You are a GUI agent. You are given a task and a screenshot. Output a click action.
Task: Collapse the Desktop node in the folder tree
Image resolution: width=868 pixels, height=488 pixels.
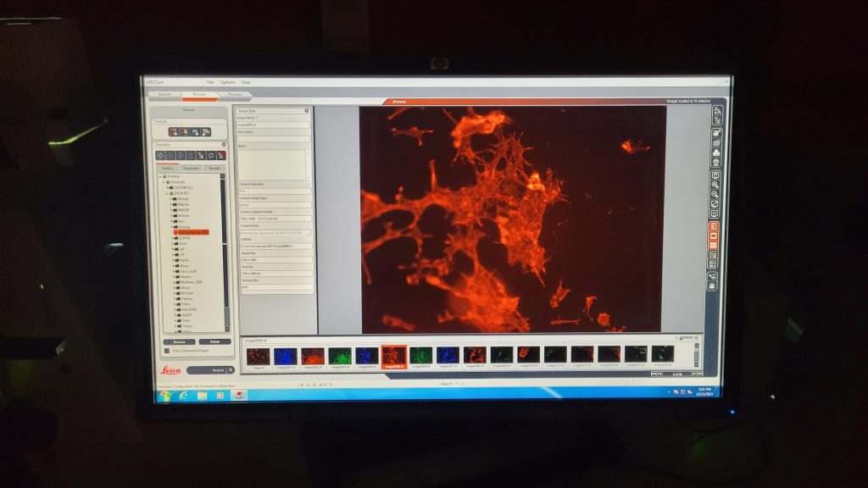point(160,176)
